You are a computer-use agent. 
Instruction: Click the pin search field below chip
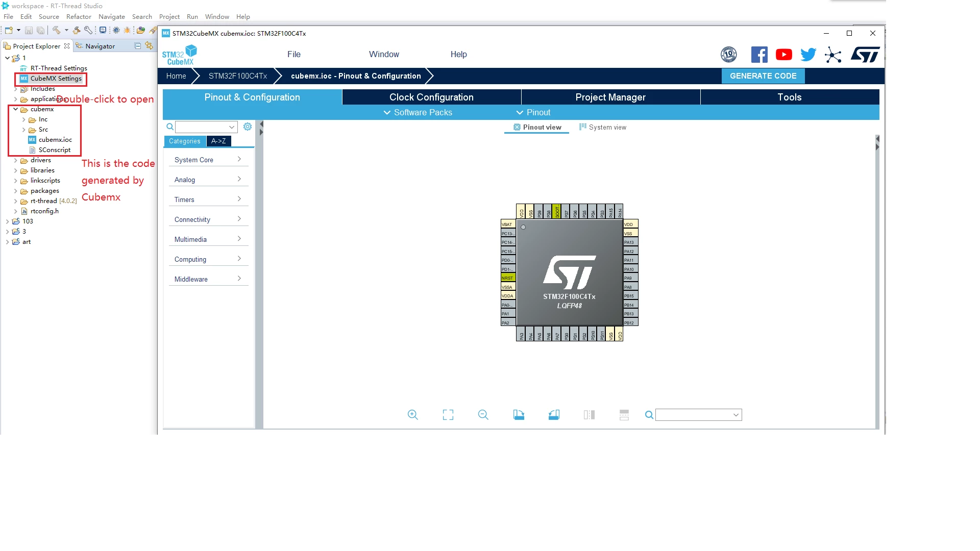click(x=698, y=415)
